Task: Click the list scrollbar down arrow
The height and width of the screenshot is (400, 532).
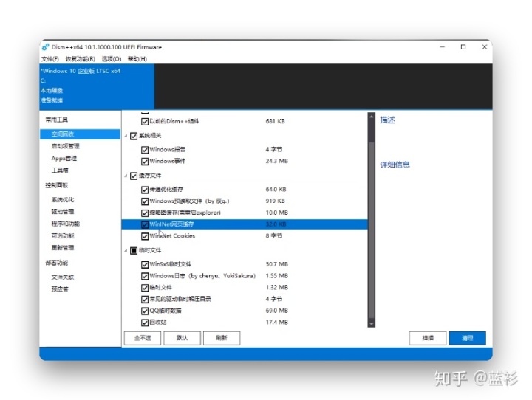Action: pos(371,324)
